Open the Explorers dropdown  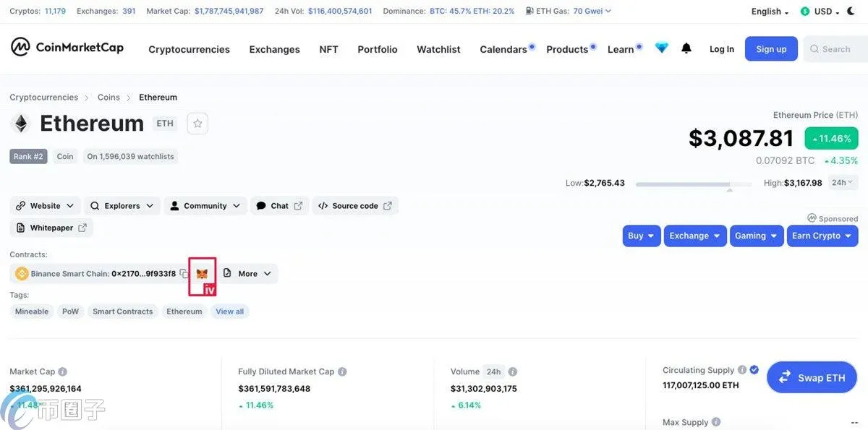(x=122, y=206)
